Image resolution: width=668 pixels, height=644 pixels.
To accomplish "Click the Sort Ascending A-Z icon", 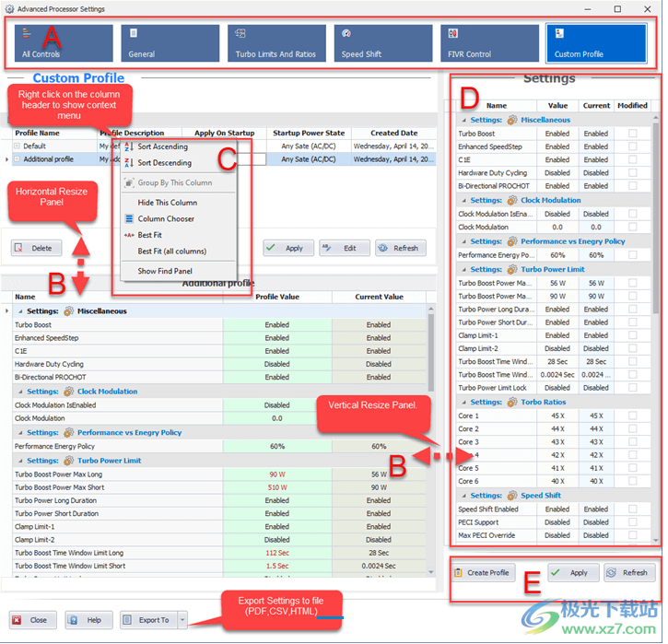I will click(x=129, y=146).
